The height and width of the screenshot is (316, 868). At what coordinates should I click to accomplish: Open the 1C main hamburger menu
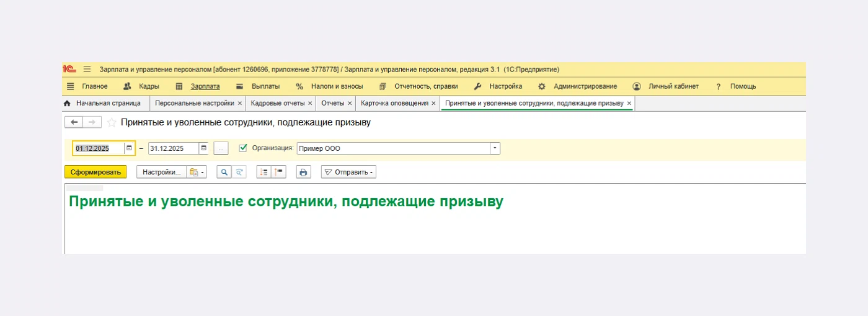pyautogui.click(x=87, y=69)
